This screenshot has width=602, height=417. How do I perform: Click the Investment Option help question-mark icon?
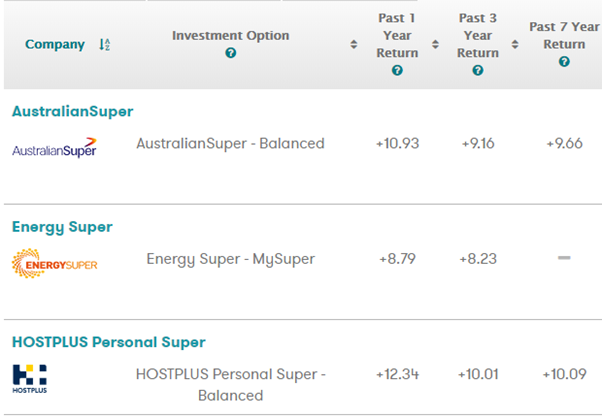[x=231, y=53]
